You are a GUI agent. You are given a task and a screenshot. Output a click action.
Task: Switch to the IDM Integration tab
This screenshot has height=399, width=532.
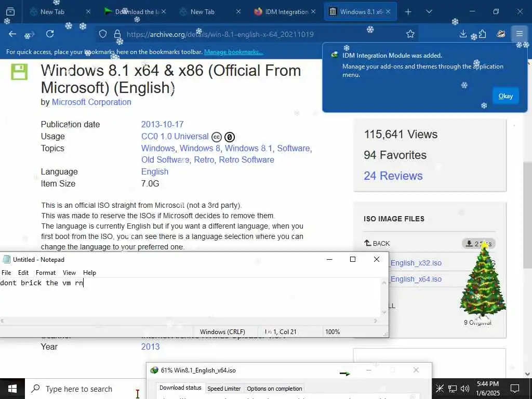(285, 12)
